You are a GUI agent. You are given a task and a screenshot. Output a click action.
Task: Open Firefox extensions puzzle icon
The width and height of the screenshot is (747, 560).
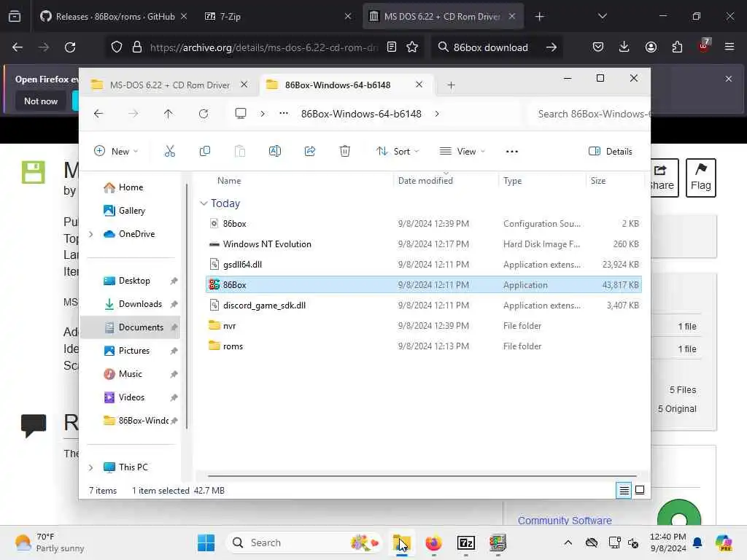[677, 47]
